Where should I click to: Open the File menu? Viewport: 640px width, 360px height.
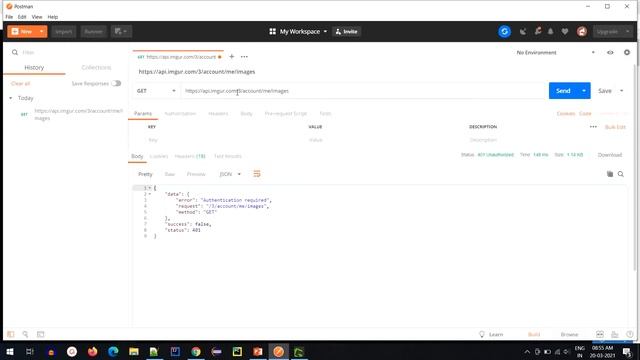pyautogui.click(x=9, y=17)
